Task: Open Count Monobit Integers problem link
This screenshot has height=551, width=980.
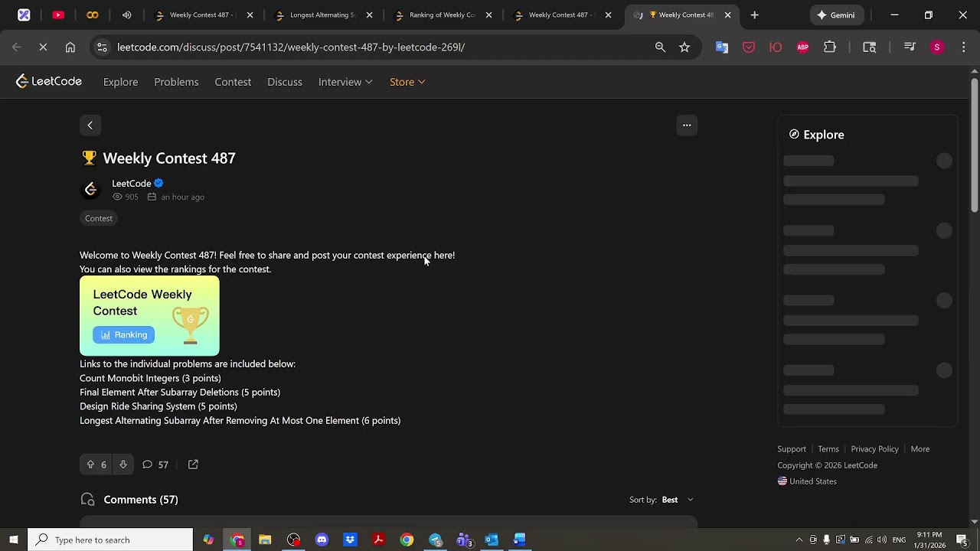Action: [x=150, y=378]
